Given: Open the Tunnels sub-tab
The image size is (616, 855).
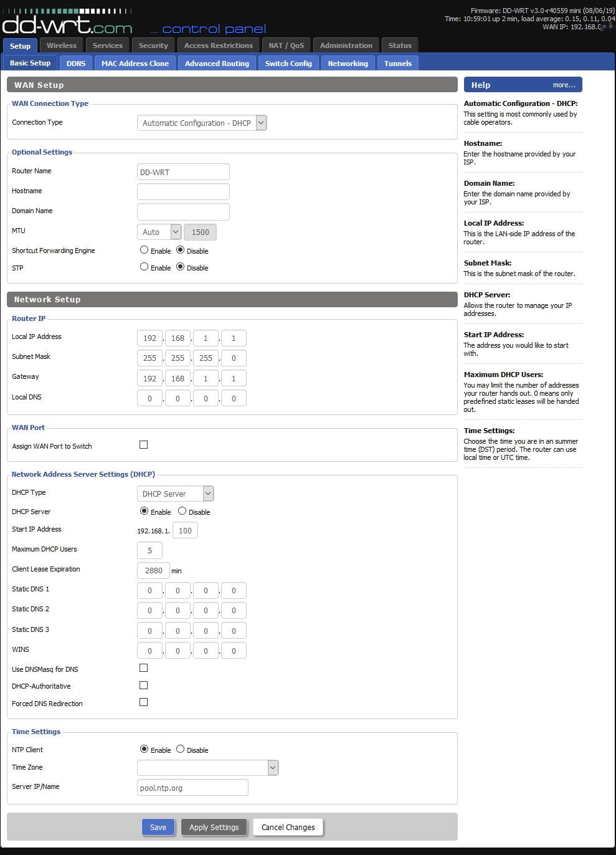Looking at the screenshot, I should [x=398, y=63].
